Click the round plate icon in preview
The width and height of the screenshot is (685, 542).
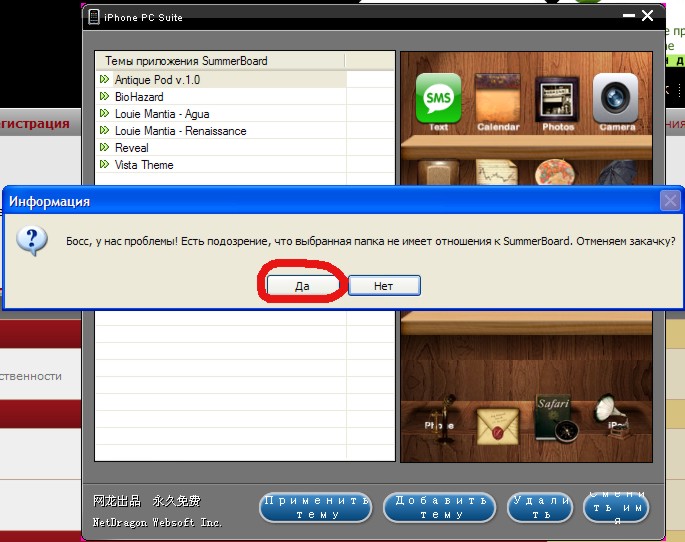coord(555,172)
